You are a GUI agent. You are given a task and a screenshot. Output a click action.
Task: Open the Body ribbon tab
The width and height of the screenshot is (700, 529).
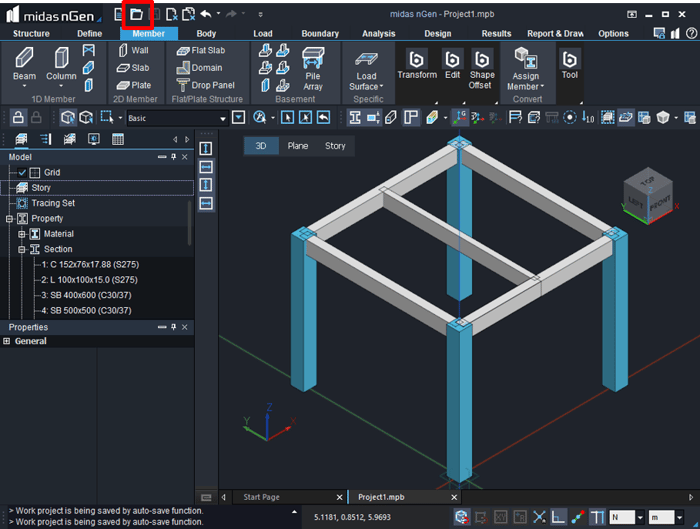coord(206,33)
